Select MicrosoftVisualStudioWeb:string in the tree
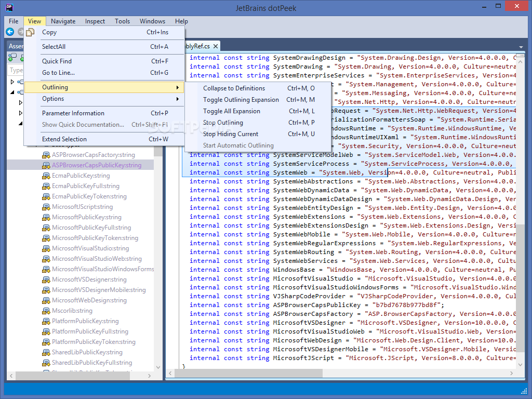The width and height of the screenshot is (532, 399). click(97, 259)
